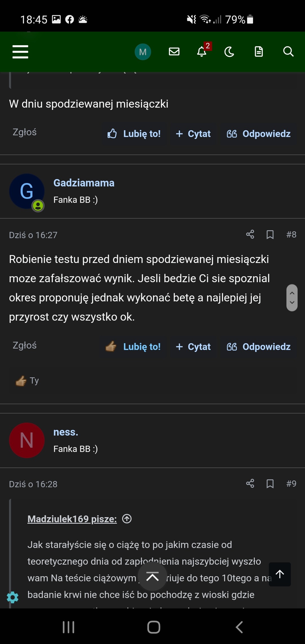Jump to Madziulek169's quoted original post
Viewport: 305px width, 644px height.
(127, 519)
